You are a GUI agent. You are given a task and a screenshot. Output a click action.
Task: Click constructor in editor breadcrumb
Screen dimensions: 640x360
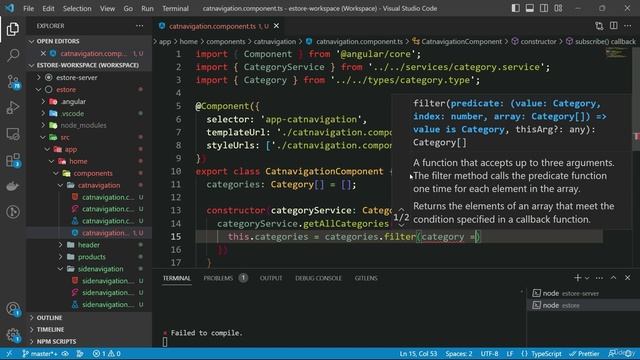pyautogui.click(x=538, y=42)
